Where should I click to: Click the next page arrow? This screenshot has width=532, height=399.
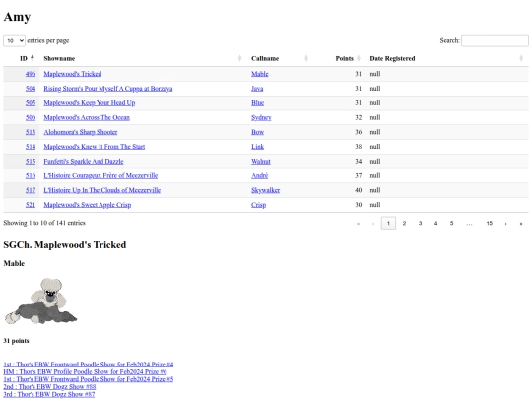[505, 224]
